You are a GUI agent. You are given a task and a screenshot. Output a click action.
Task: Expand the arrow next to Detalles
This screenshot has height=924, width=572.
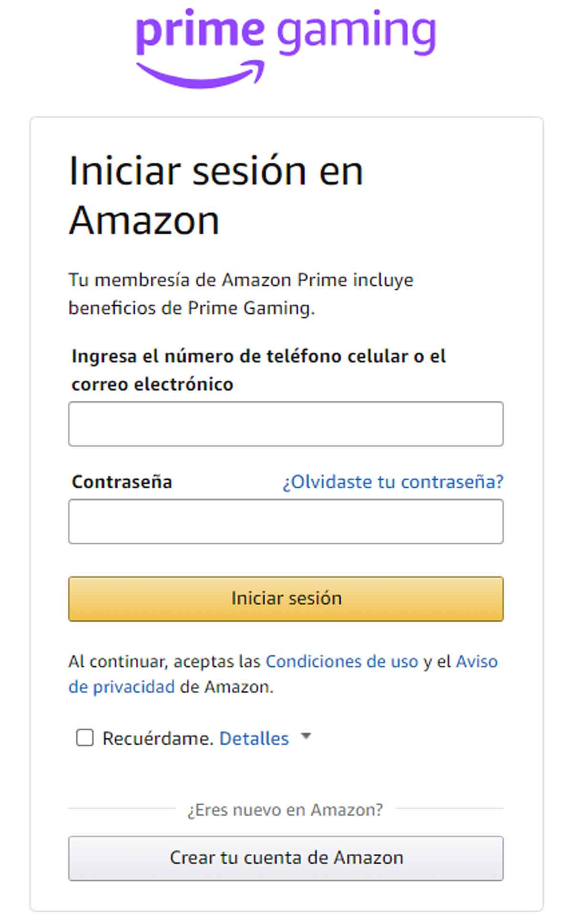point(306,737)
